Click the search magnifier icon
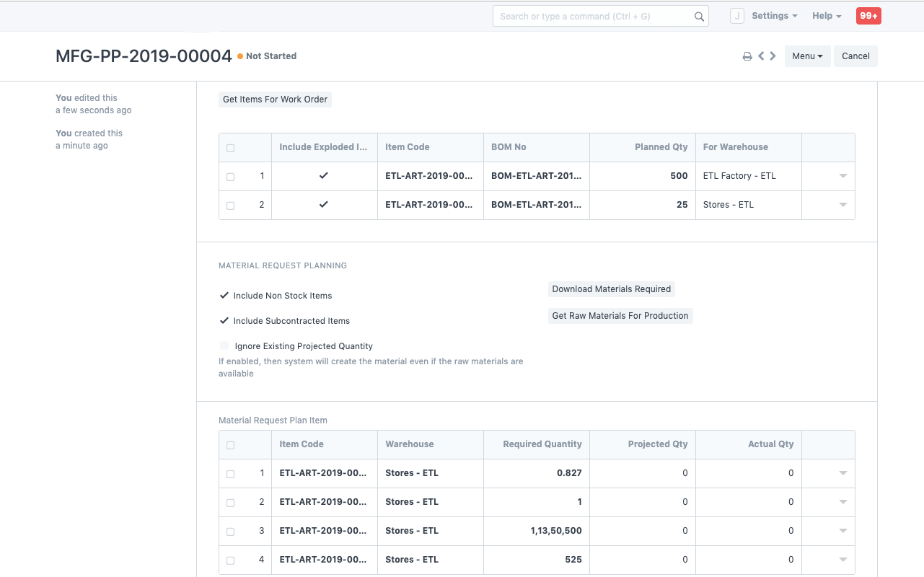The width and height of the screenshot is (924, 577). tap(698, 17)
